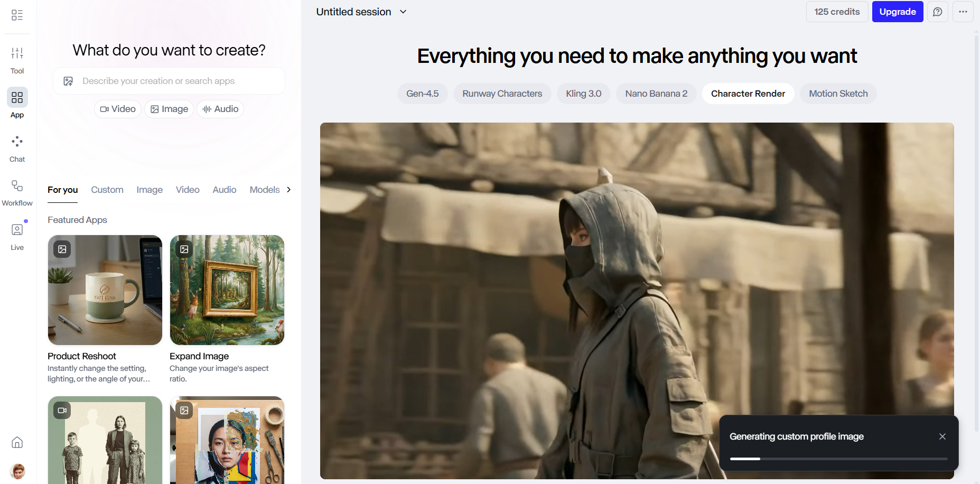
Task: Open the Workflow section
Action: click(17, 192)
